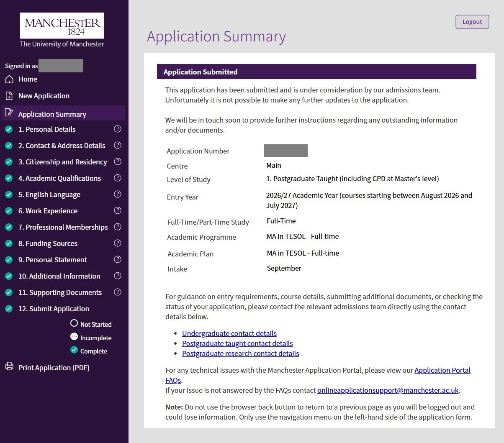Image resolution: width=504 pixels, height=443 pixels.
Task: Open Undergraduate contact details link
Action: [229, 333]
